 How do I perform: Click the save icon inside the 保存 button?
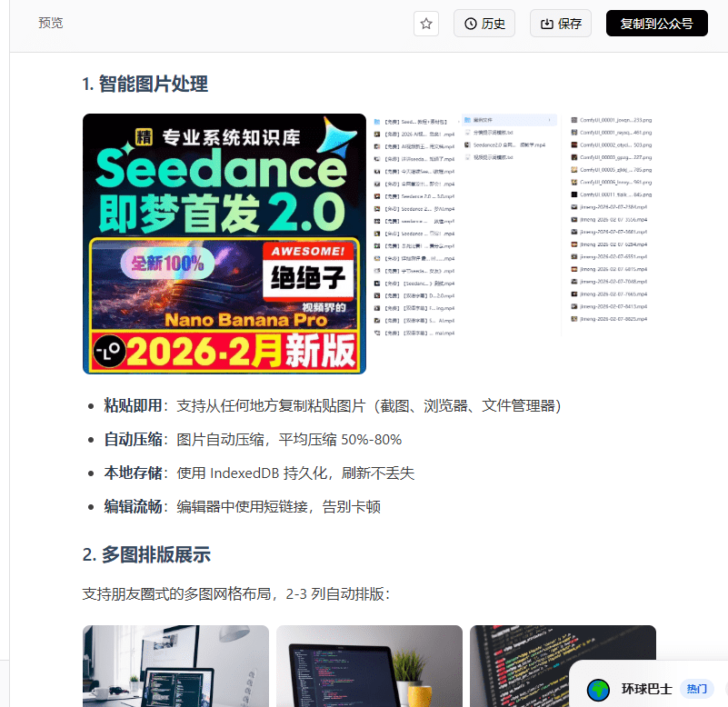coord(545,24)
